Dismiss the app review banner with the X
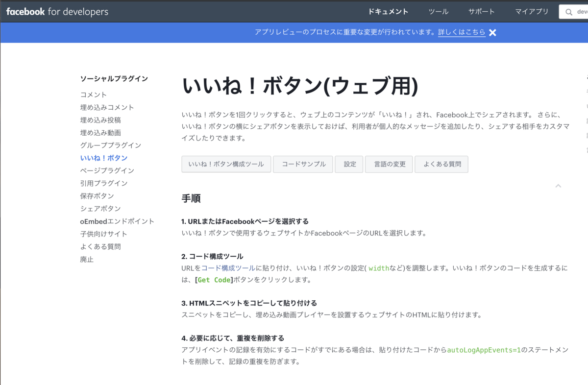The width and height of the screenshot is (588, 385). (x=492, y=32)
